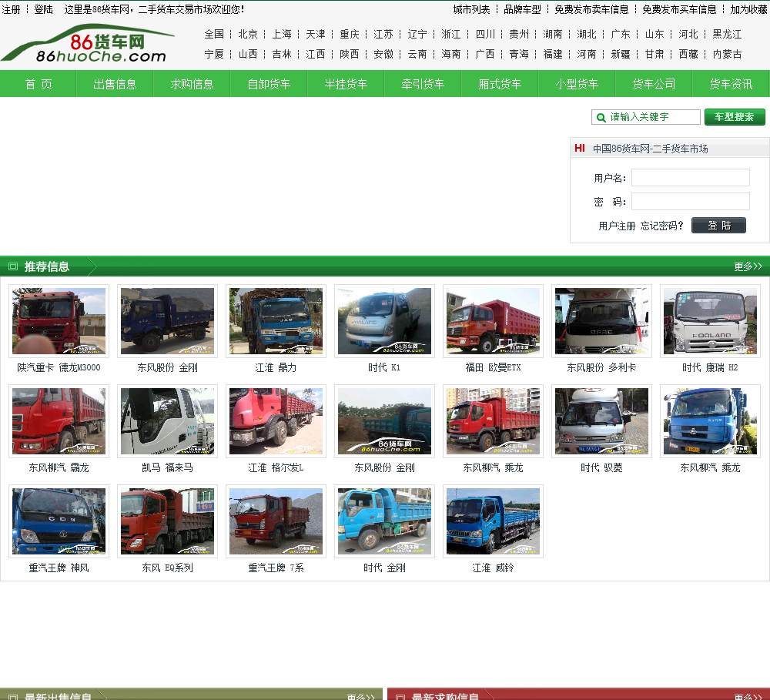Click 免费发布买车信息 link
This screenshot has width=770, height=700.
(x=680, y=9)
